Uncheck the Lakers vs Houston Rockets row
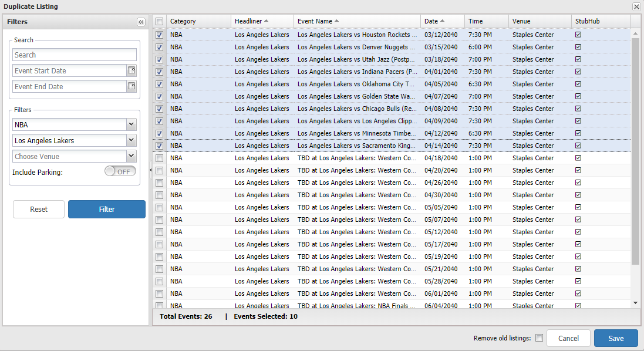This screenshot has height=351, width=644. click(x=159, y=35)
